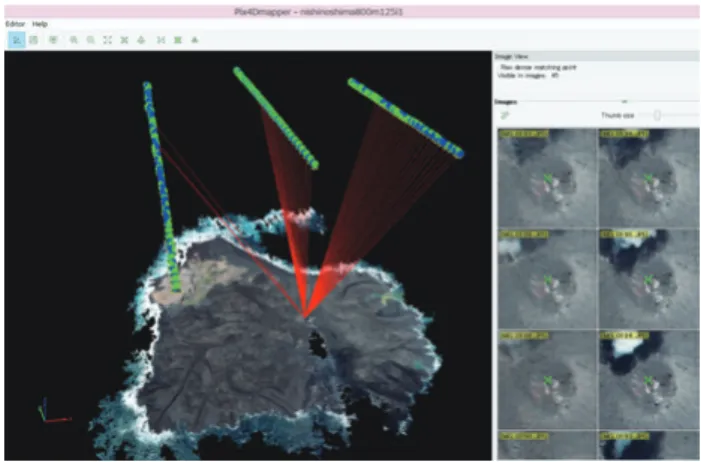This screenshot has height=462, width=701.
Task: Click the View All four-corner-arrows icon
Action: [108, 40]
